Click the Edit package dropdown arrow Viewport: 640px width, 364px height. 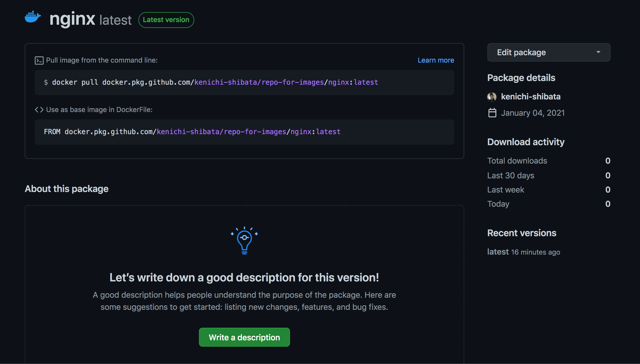[x=598, y=52]
